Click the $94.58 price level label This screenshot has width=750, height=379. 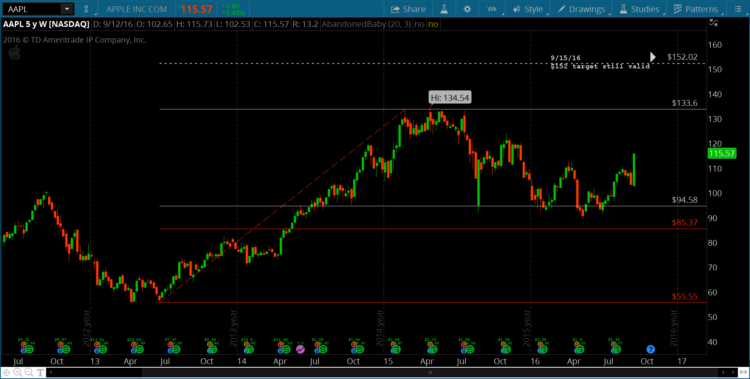point(684,200)
